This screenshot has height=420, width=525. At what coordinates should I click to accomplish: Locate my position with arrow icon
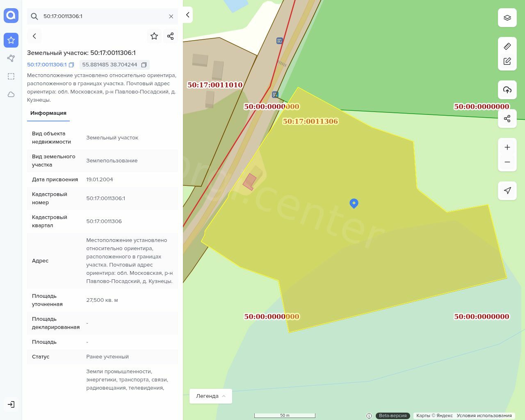point(507,190)
